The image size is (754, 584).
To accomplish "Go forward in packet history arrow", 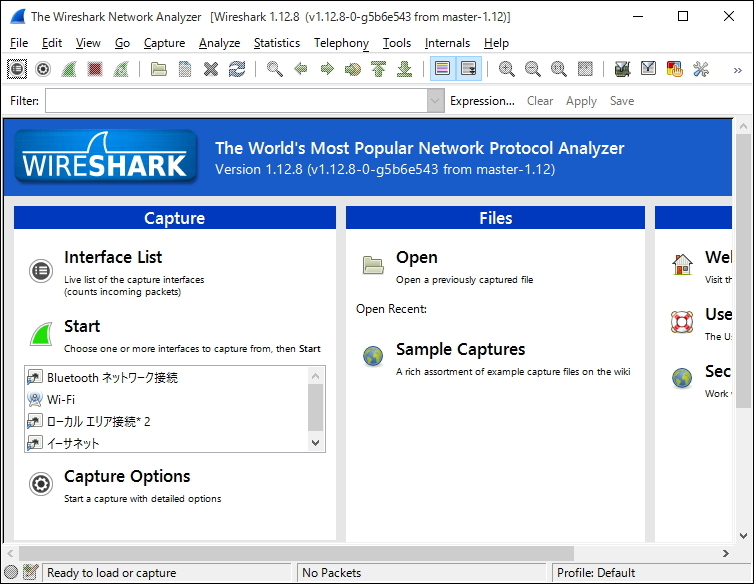I will [327, 69].
